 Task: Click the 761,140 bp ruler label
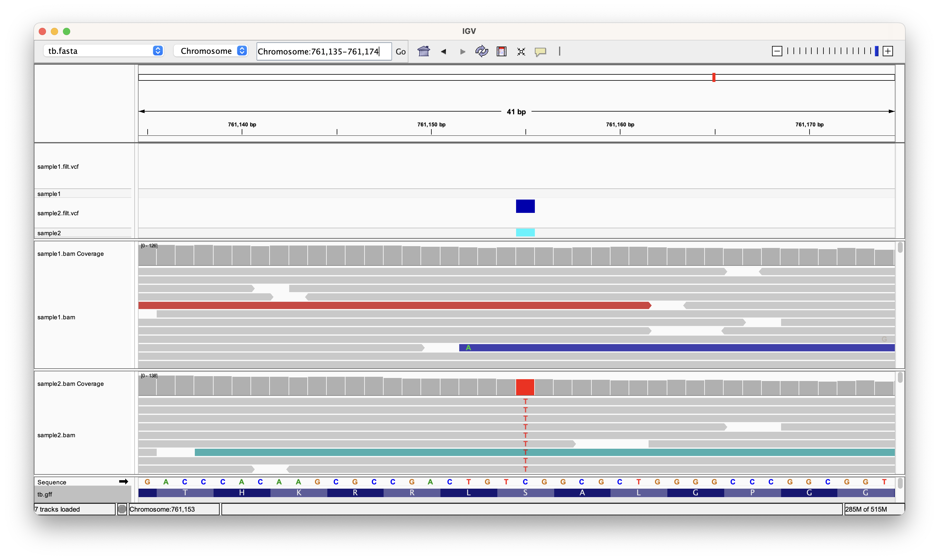point(241,124)
